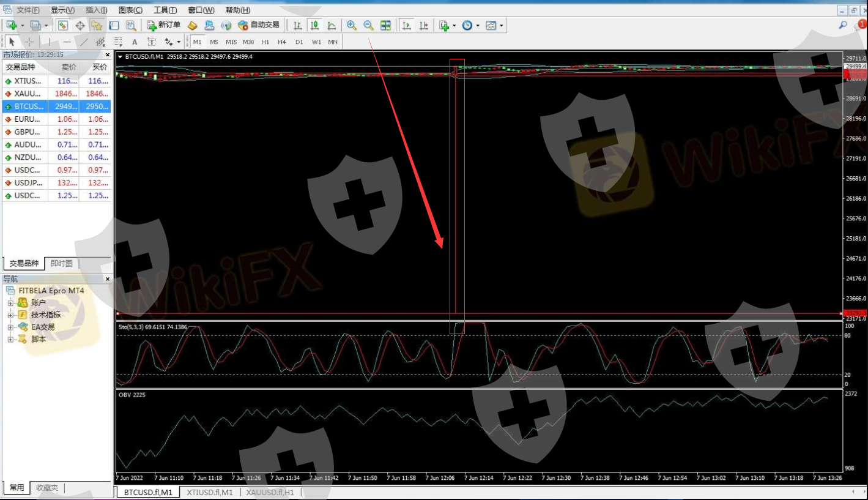Switch to the XTIUSD.fl,M1 chart tab
The width and height of the screenshot is (868, 500).
click(x=209, y=492)
